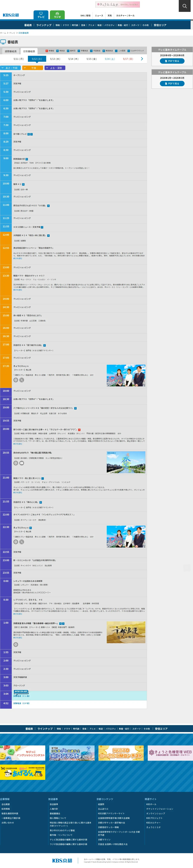This screenshot has height=868, width=193.
Task: Open the チケットインフォメーション footer link
Action: 160,809
